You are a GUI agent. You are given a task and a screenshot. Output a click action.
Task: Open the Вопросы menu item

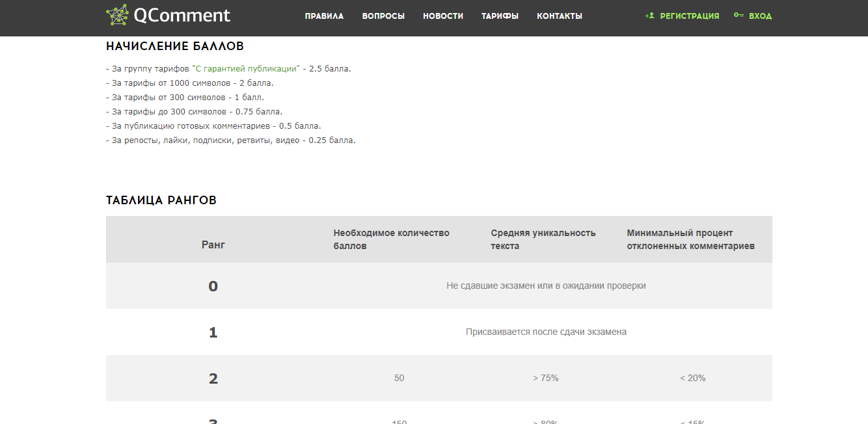383,16
